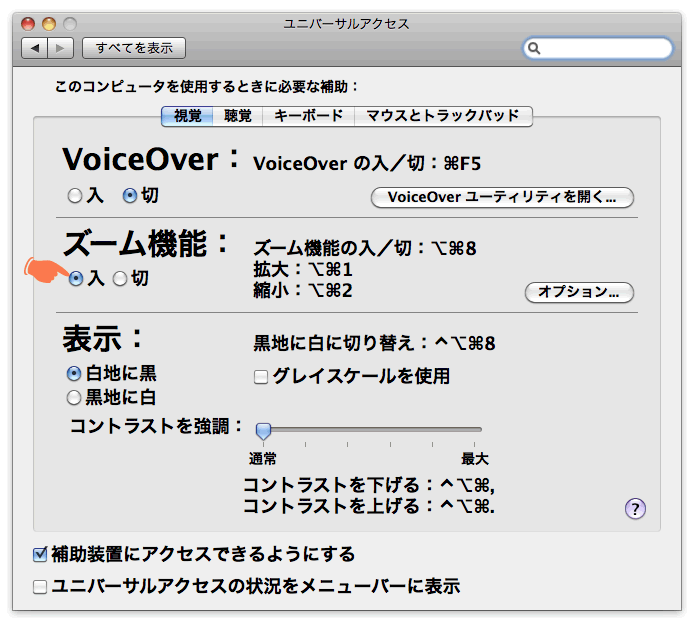Open the キーボード tab
The height and width of the screenshot is (623, 694).
308,116
